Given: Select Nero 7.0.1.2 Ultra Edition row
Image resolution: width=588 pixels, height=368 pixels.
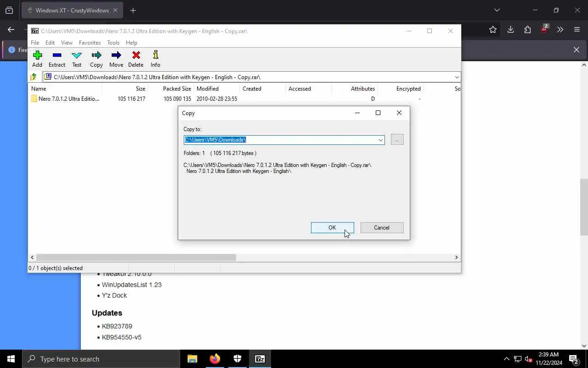Looking at the screenshot, I should tap(243, 99).
